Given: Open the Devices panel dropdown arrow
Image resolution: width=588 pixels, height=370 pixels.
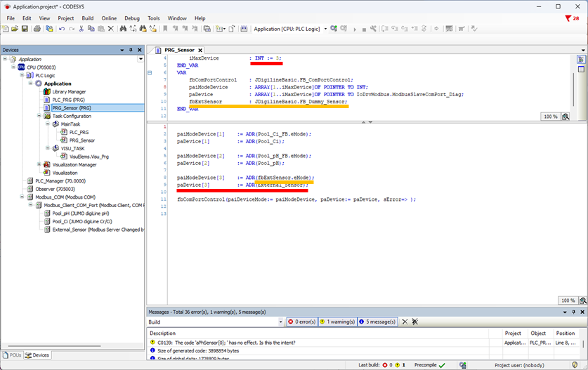Looking at the screenshot, I should (122, 50).
